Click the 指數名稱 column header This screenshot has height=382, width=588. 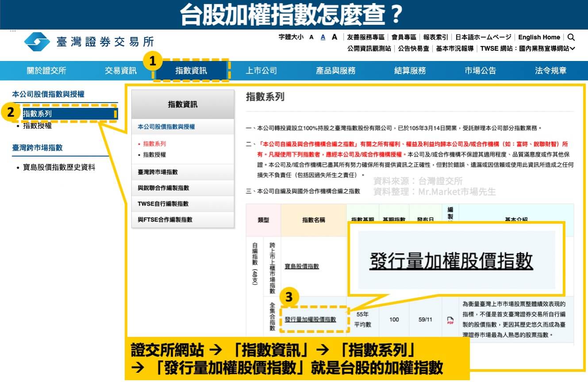point(314,220)
